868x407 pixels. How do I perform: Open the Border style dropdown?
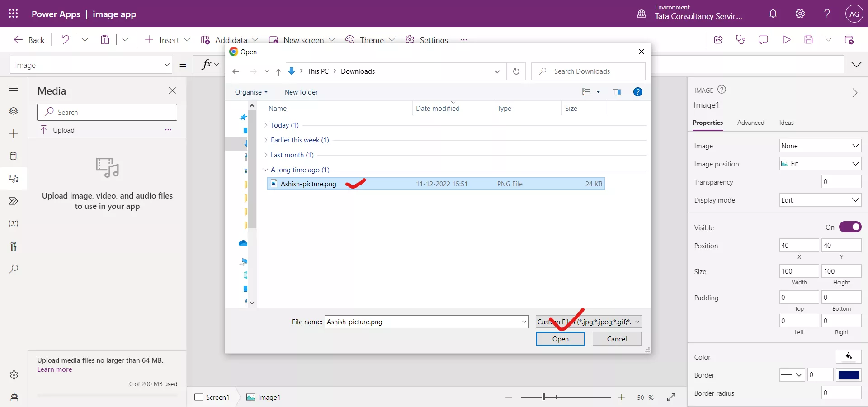[x=792, y=375]
